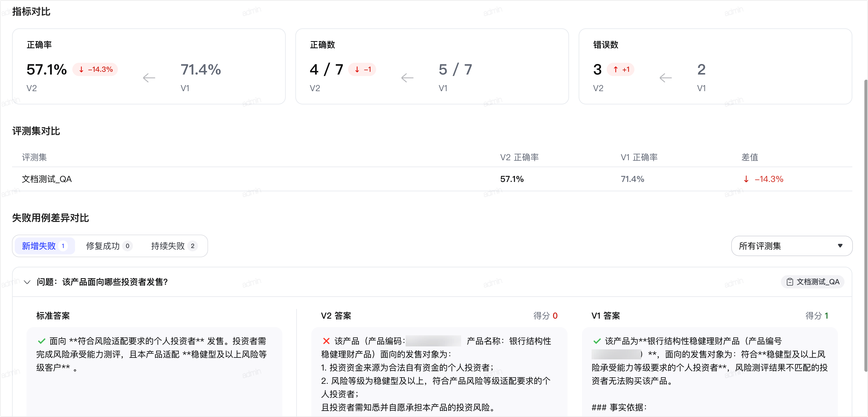Click the green check in V1 答案
868x417 pixels.
click(597, 341)
